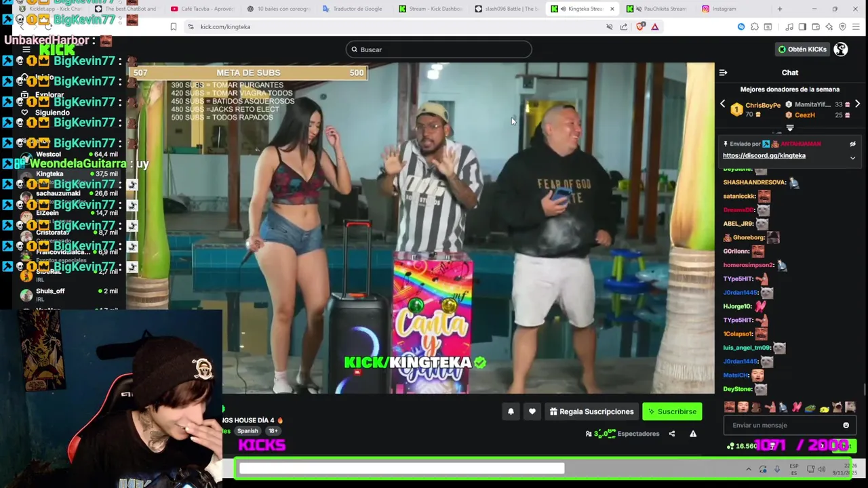This screenshot has height=488, width=868.
Task: Click the ESP language indicator in taskbar
Action: pos(793,469)
